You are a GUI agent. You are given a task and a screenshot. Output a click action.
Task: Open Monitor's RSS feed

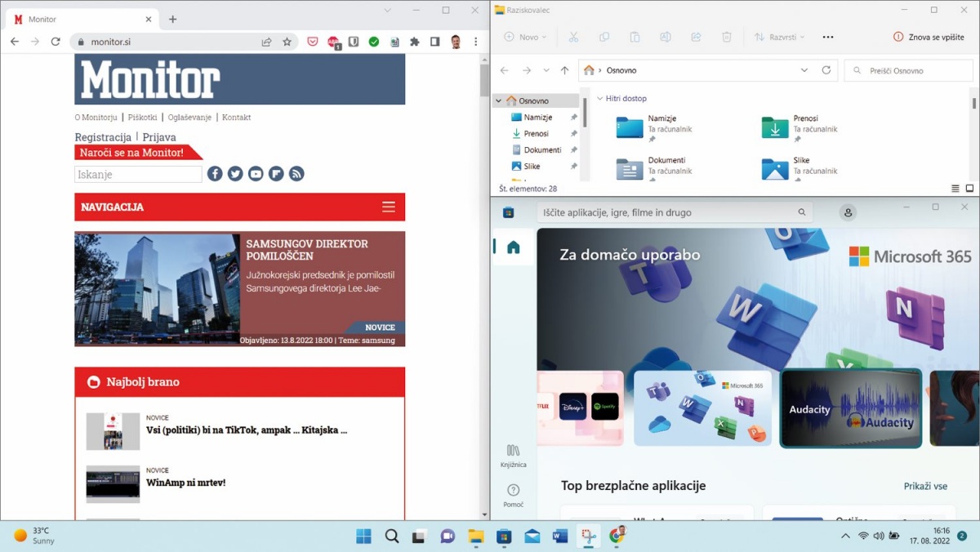[x=296, y=174]
